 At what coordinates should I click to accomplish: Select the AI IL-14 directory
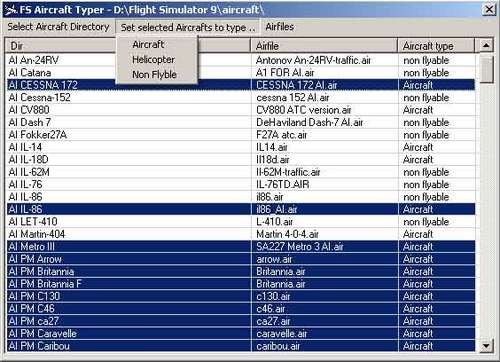[x=25, y=147]
